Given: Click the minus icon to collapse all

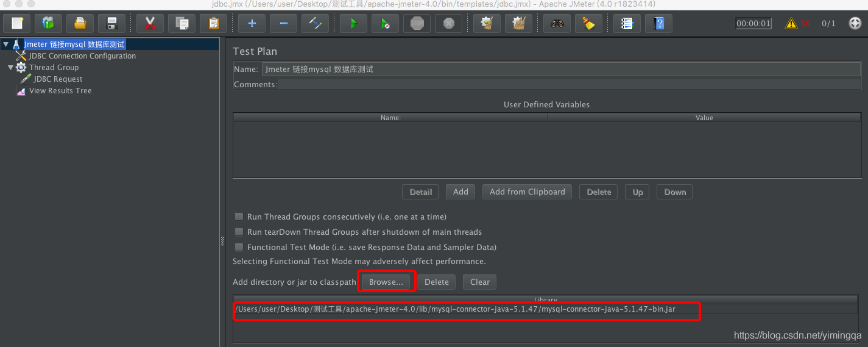Looking at the screenshot, I should click(x=283, y=24).
